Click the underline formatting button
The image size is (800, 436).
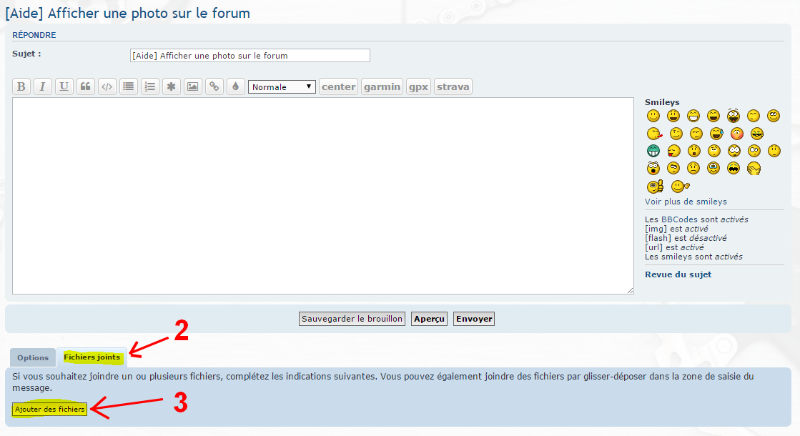[64, 87]
